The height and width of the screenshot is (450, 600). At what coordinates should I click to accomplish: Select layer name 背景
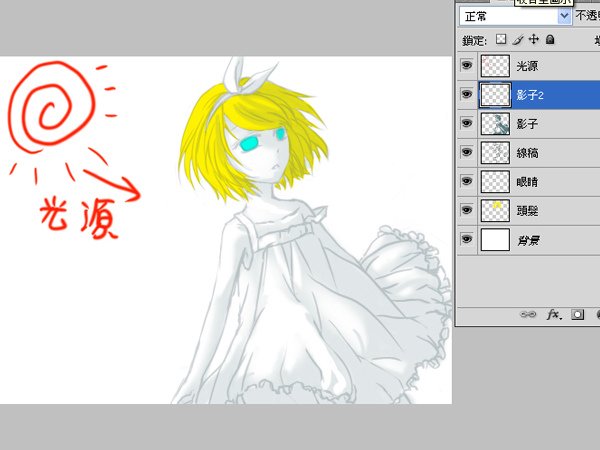(528, 240)
